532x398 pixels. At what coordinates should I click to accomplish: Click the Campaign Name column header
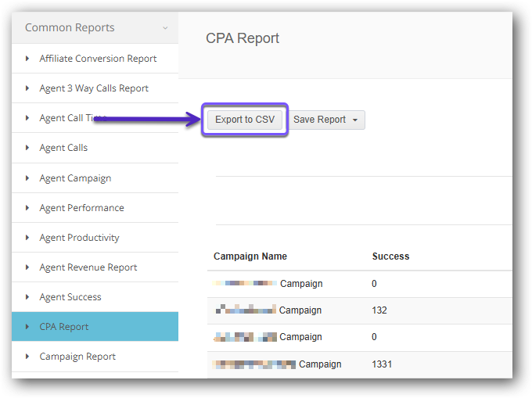pos(250,256)
